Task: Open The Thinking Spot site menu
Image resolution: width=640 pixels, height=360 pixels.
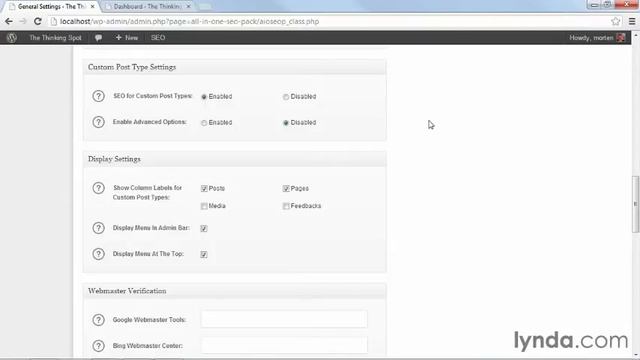Action: pyautogui.click(x=55, y=38)
